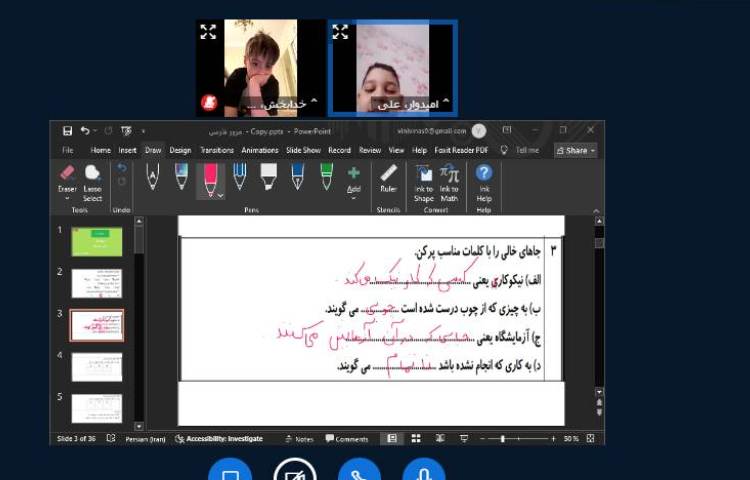This screenshot has height=480, width=750.
Task: Open the Customize Quick Access Toolbar dropdown
Action: pos(143,131)
